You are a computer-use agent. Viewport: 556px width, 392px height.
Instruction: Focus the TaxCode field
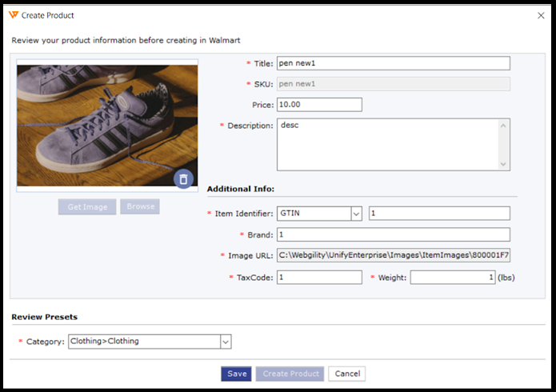coord(319,277)
